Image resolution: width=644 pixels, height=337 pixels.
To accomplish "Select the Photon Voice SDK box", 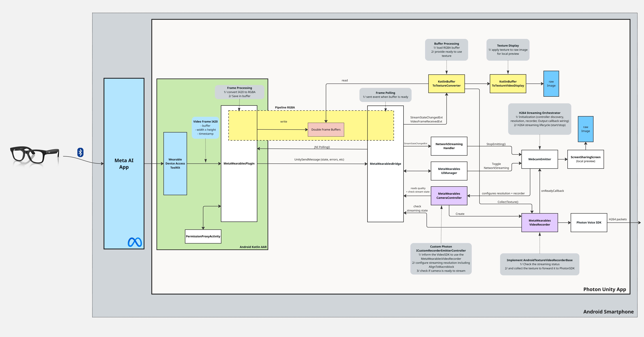I will pyautogui.click(x=589, y=222).
